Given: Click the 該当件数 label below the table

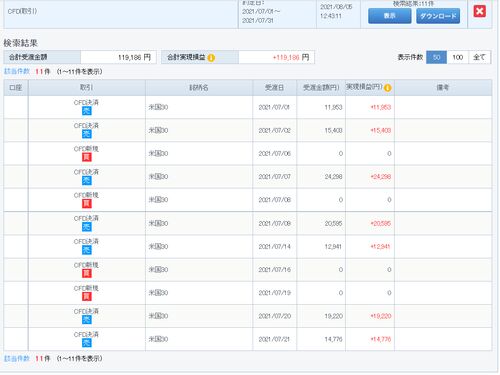Looking at the screenshot, I should [x=17, y=358].
